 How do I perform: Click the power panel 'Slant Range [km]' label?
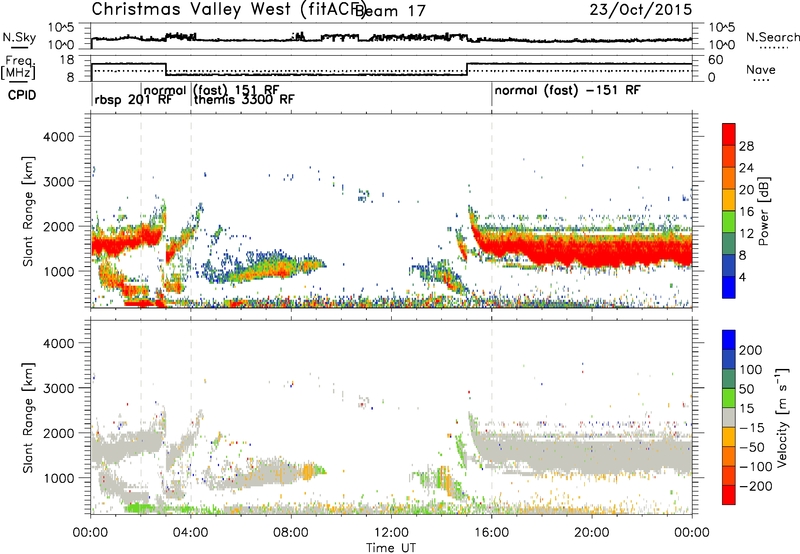pos(28,211)
